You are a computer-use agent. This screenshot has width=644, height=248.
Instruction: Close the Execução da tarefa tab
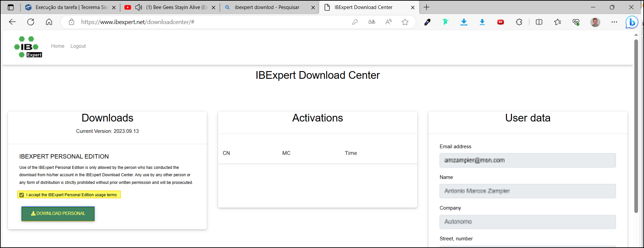114,7
